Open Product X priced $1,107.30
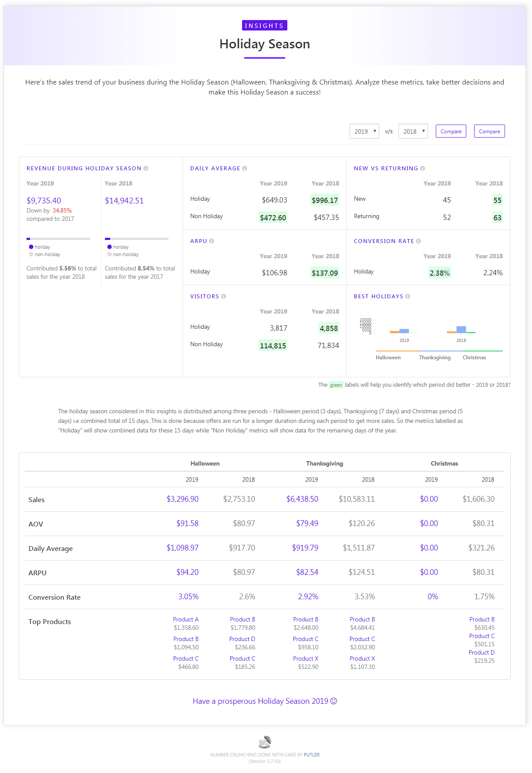The image size is (532, 773). click(x=362, y=659)
